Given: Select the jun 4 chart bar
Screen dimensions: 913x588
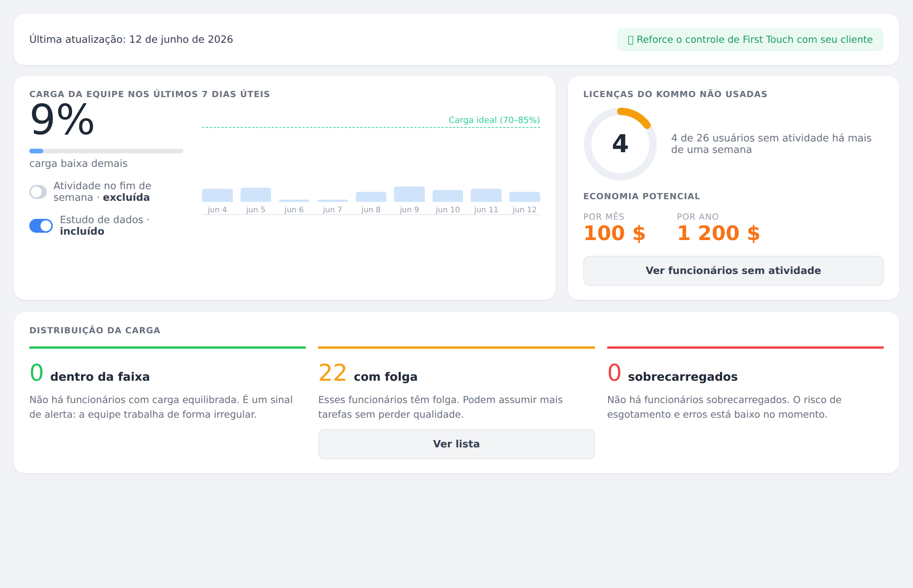Looking at the screenshot, I should click(x=217, y=195).
